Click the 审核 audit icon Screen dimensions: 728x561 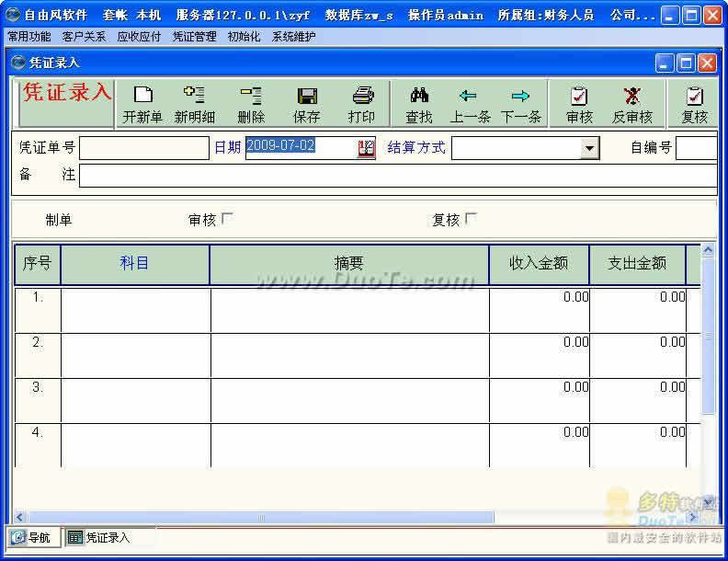click(579, 96)
